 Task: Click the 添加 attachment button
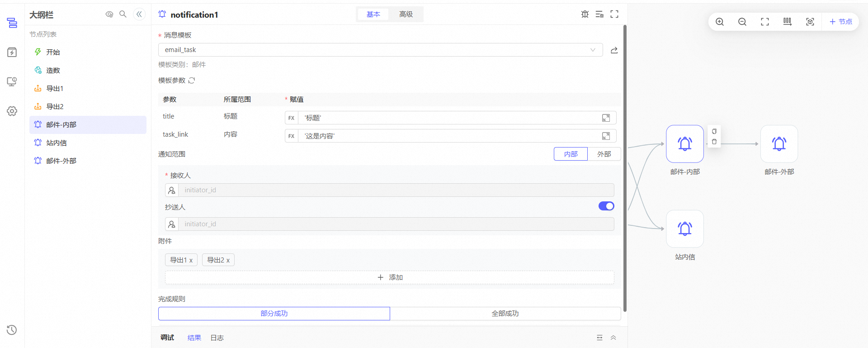click(x=389, y=277)
